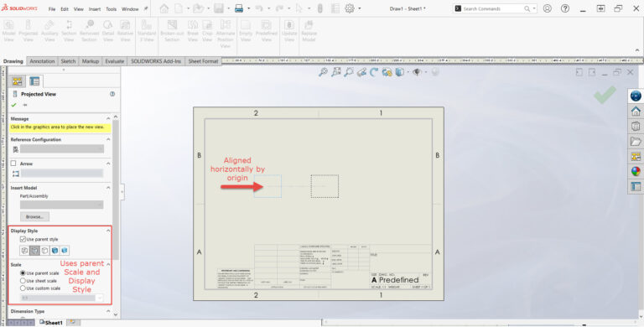Click the Options gear icon
This screenshot has width=644, height=327.
pyautogui.click(x=350, y=8)
